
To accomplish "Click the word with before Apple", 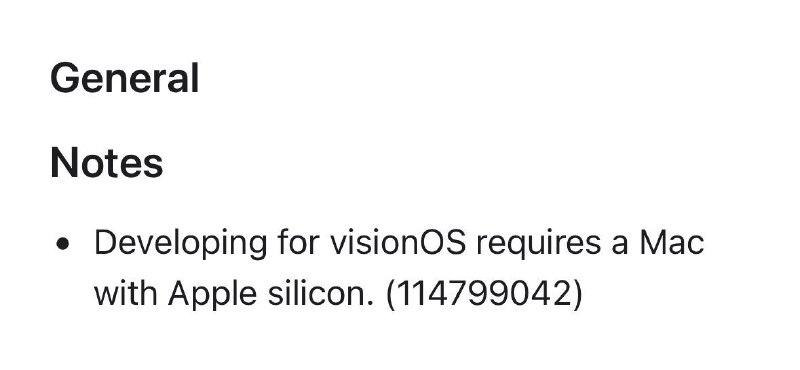I will tap(126, 293).
